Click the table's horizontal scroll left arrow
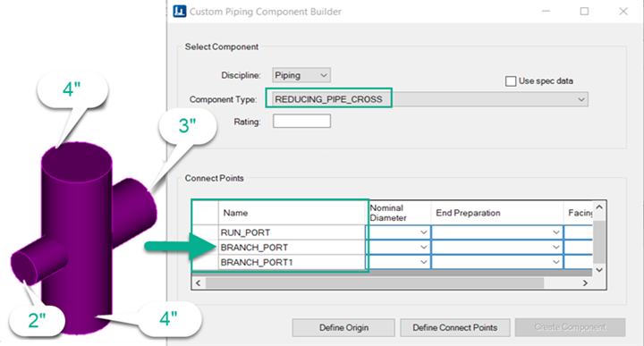This screenshot has height=346, width=644. click(199, 283)
